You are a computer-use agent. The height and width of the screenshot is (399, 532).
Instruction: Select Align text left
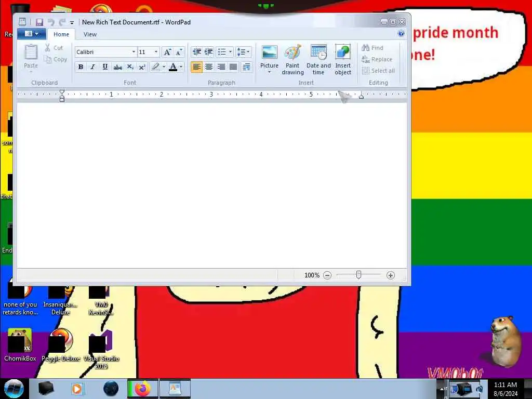point(196,67)
